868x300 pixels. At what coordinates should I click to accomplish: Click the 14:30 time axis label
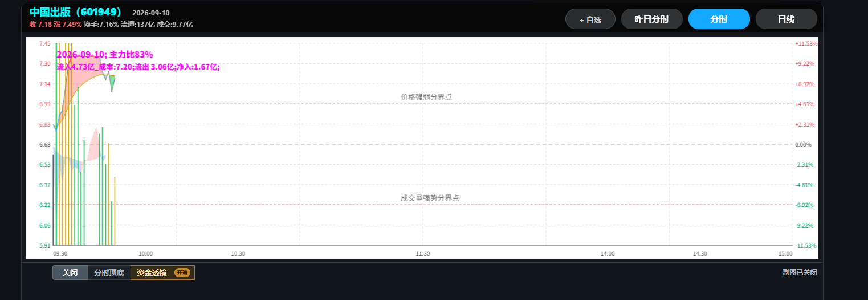[x=700, y=254]
